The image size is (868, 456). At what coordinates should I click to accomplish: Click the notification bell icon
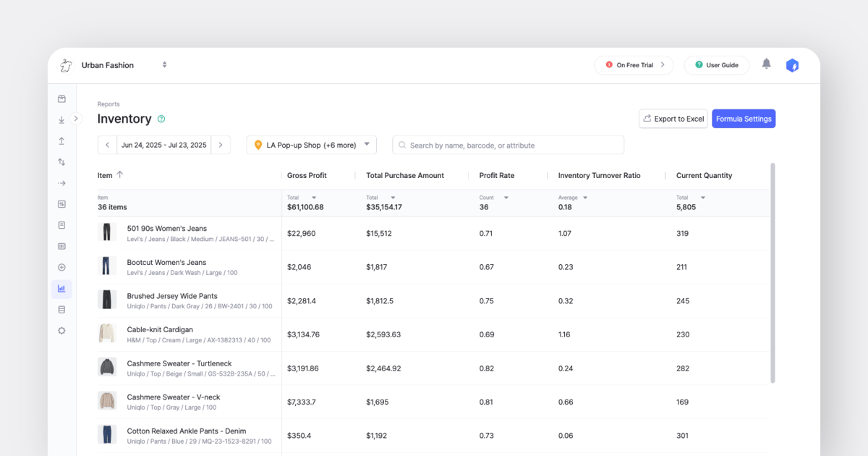pyautogui.click(x=767, y=64)
